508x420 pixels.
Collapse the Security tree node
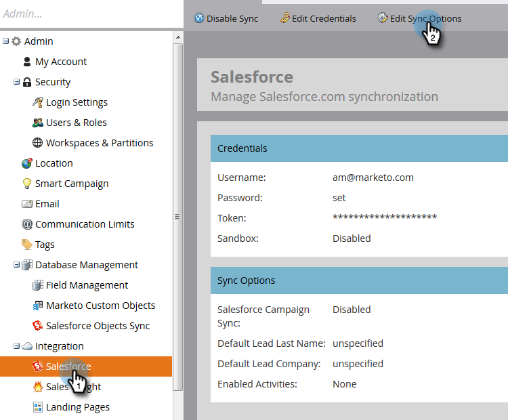[16, 82]
